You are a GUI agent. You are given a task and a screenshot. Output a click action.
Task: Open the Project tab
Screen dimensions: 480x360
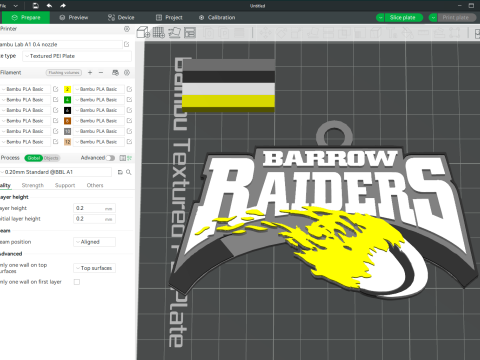tap(169, 18)
